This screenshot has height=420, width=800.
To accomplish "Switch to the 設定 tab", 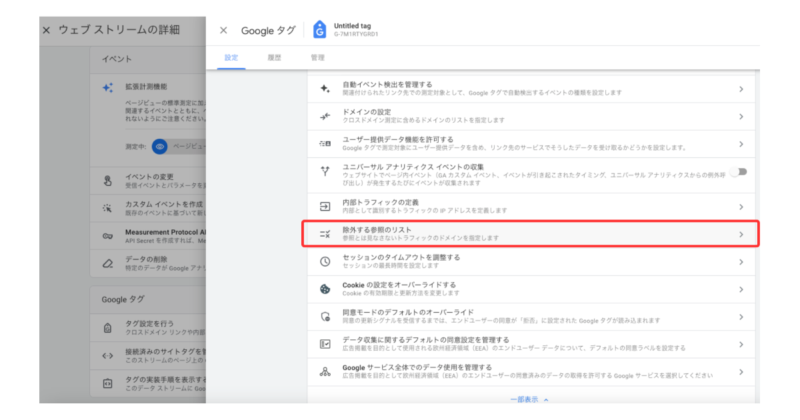I will (231, 58).
